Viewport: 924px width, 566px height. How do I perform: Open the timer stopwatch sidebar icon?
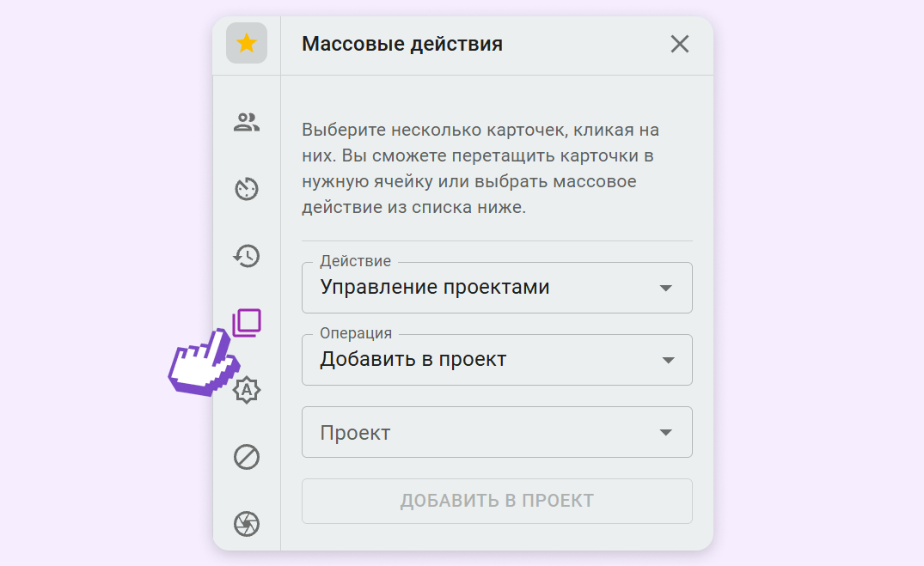point(247,189)
